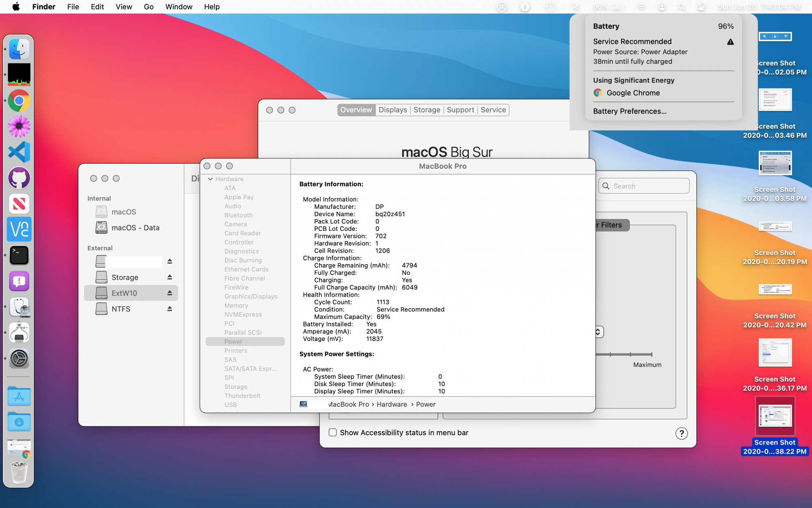Viewport: 812px width, 508px height.
Task: Eject the Storage external disk
Action: pyautogui.click(x=170, y=277)
